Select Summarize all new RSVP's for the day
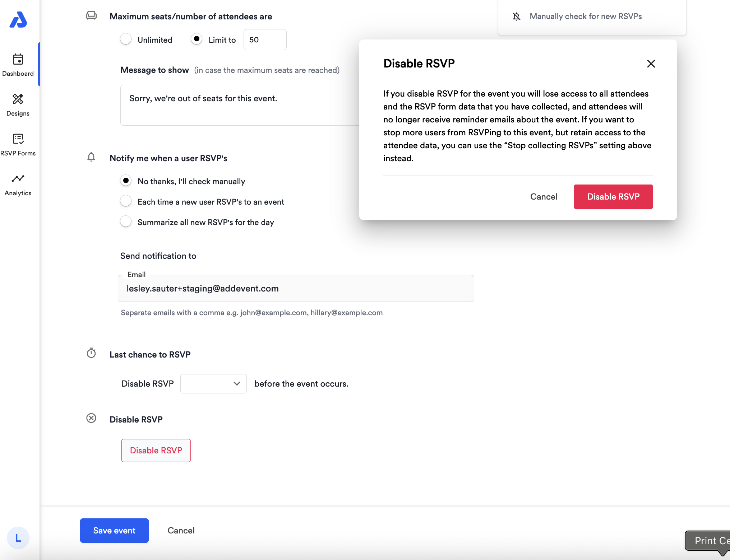 [126, 221]
